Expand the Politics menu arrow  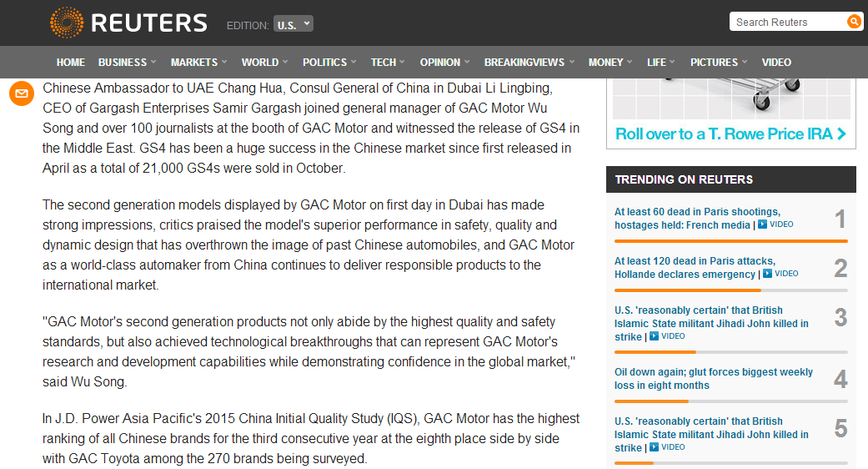(x=354, y=62)
